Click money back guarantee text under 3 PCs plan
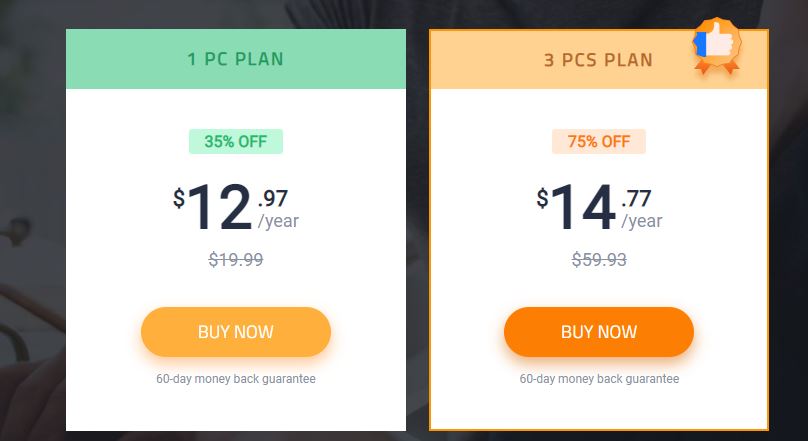The height and width of the screenshot is (441, 808). (599, 379)
